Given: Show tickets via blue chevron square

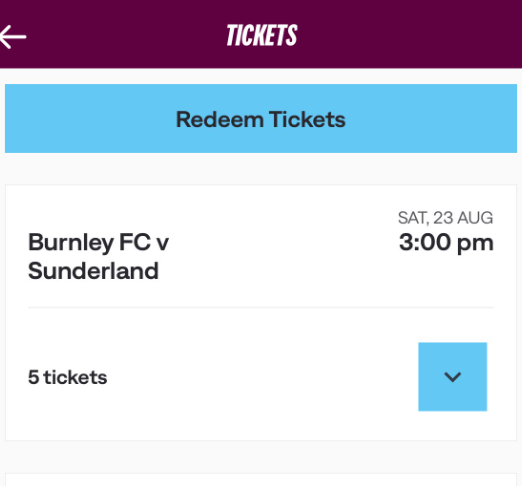Looking at the screenshot, I should 453,377.
